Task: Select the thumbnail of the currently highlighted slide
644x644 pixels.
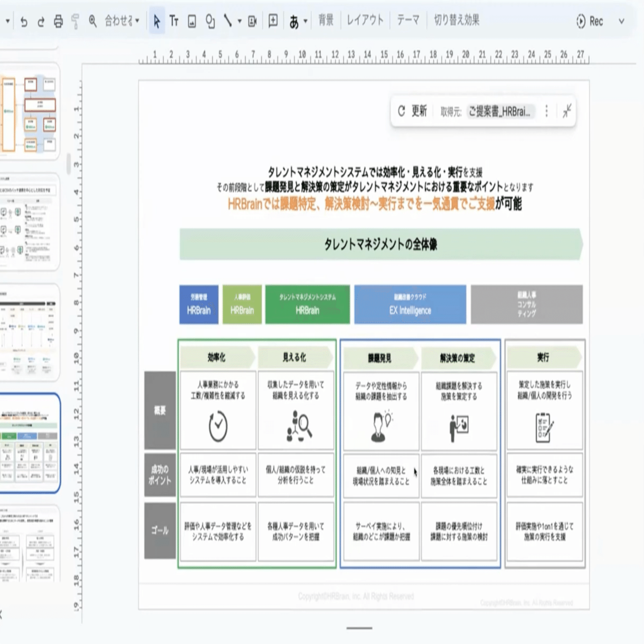Action: (x=30, y=443)
